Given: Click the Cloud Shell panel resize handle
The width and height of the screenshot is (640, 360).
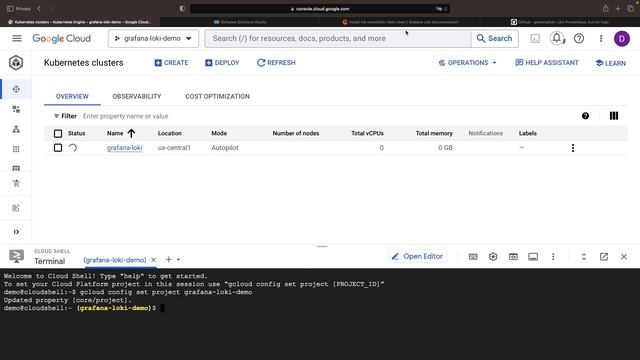Looking at the screenshot, I should 322,247.
